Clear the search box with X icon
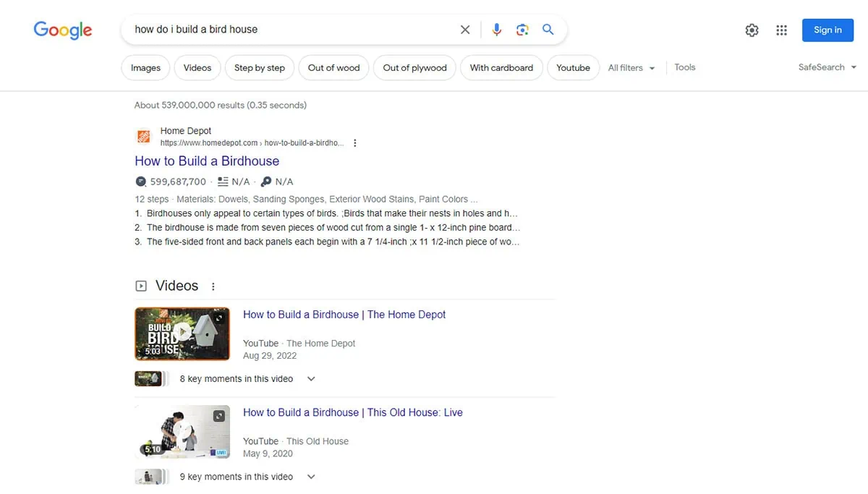 click(465, 30)
